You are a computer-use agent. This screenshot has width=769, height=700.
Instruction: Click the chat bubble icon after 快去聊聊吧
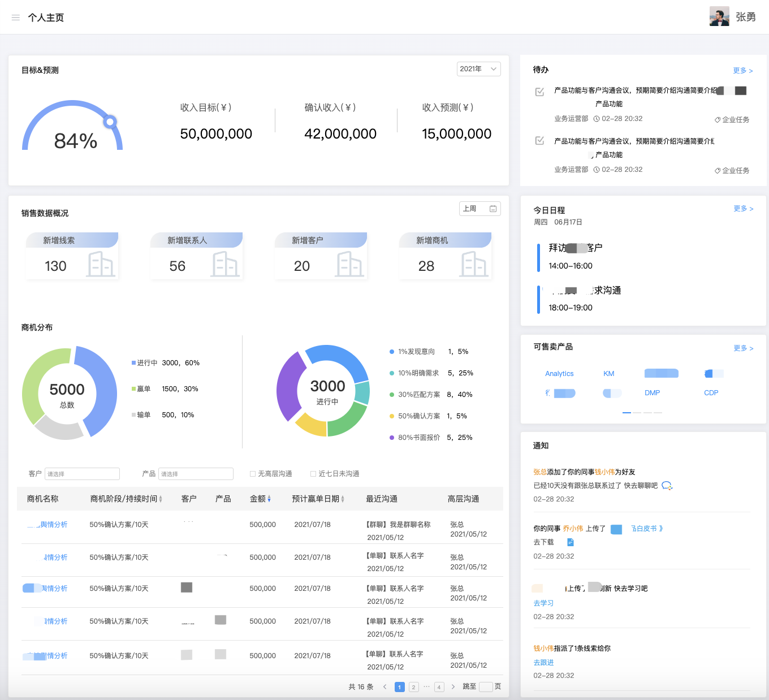point(667,486)
